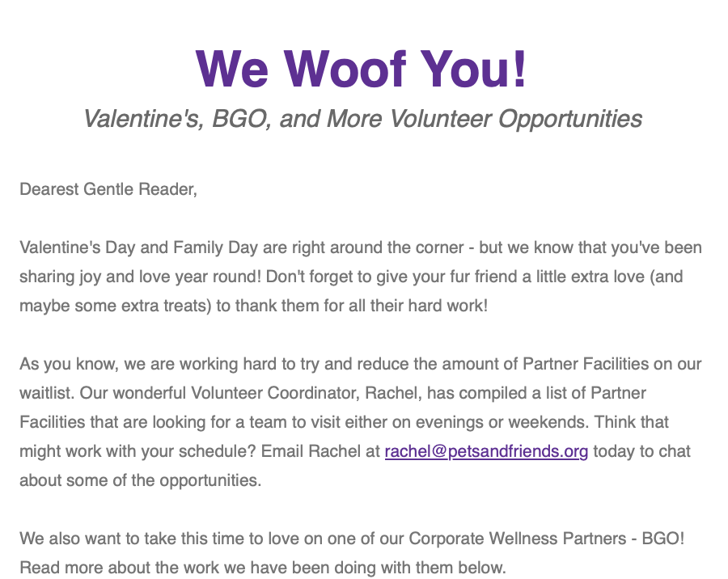Click the final "Read more about the work" line

coord(262,568)
